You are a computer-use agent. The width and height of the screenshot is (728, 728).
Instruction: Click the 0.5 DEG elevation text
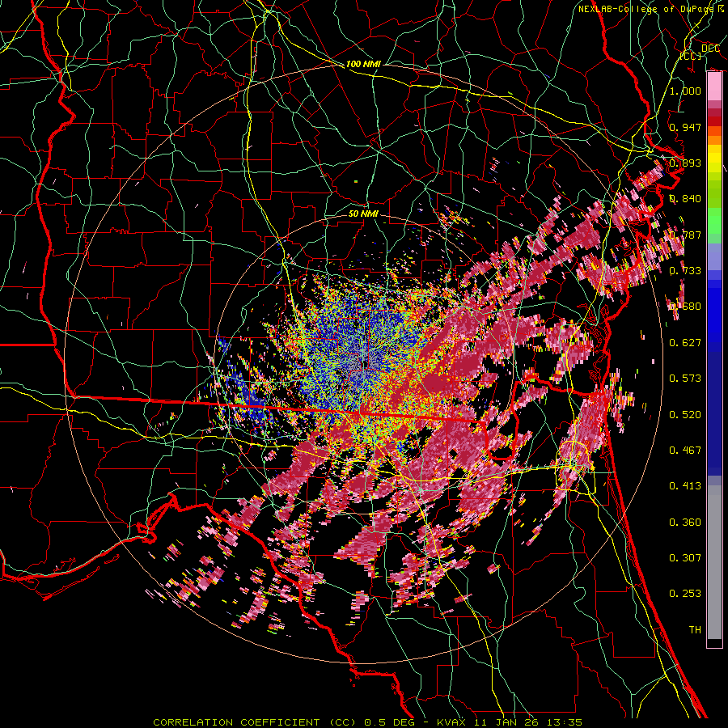(x=391, y=722)
